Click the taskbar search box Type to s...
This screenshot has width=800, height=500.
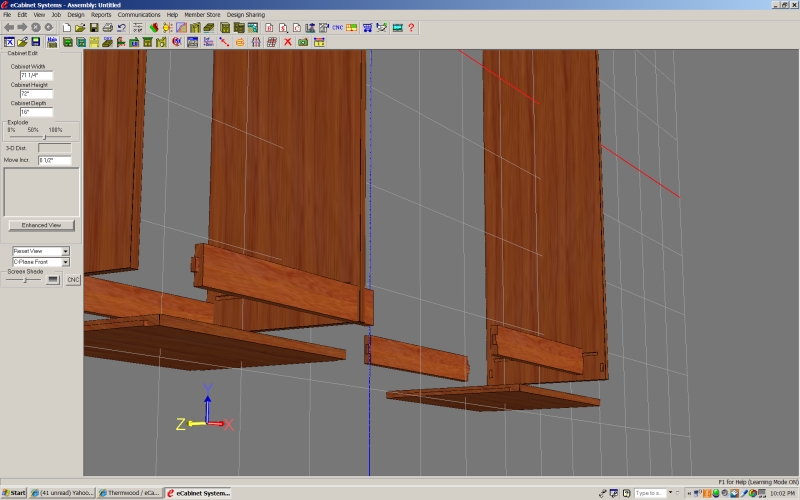[x=650, y=493]
